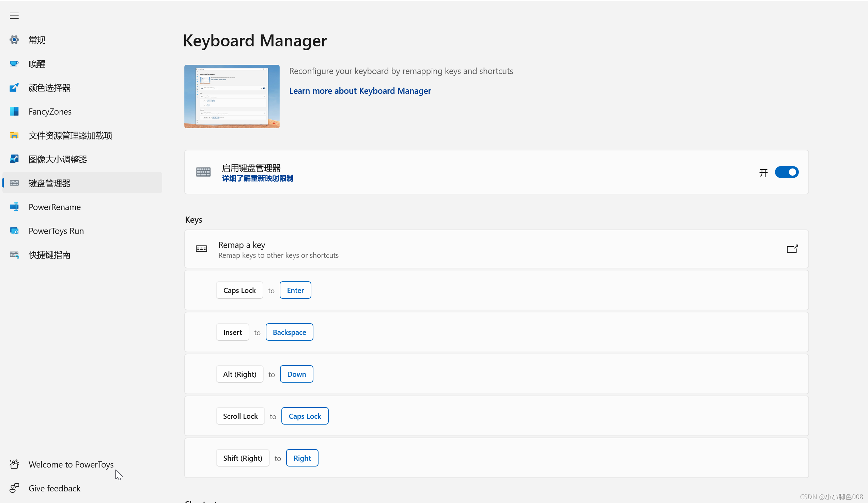Image resolution: width=868 pixels, height=503 pixels.
Task: Open the PowerToys sidebar navigation menu
Action: click(x=14, y=16)
